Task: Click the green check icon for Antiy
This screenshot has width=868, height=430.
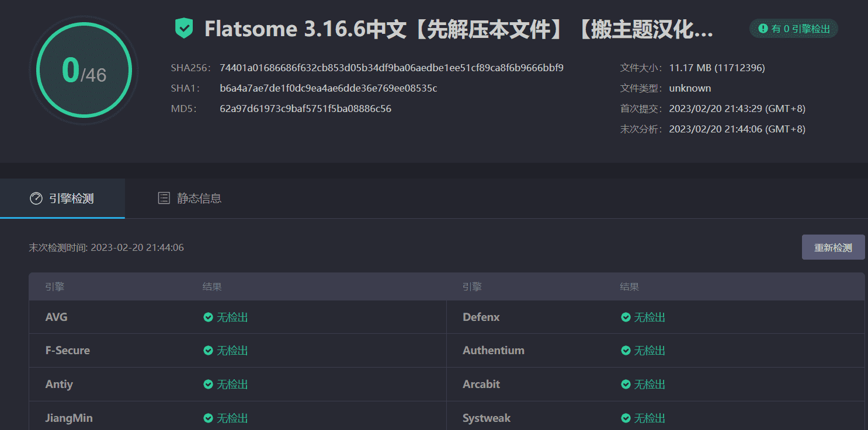Action: [208, 384]
